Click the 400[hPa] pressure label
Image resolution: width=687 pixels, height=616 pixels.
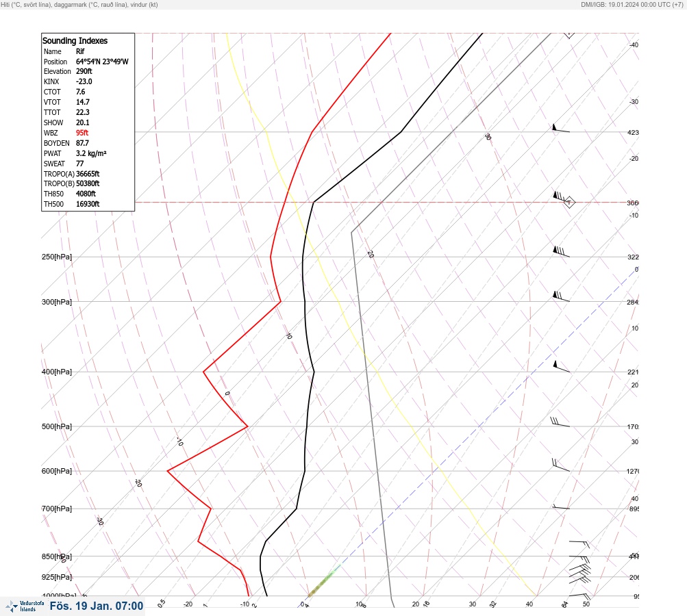tap(57, 372)
